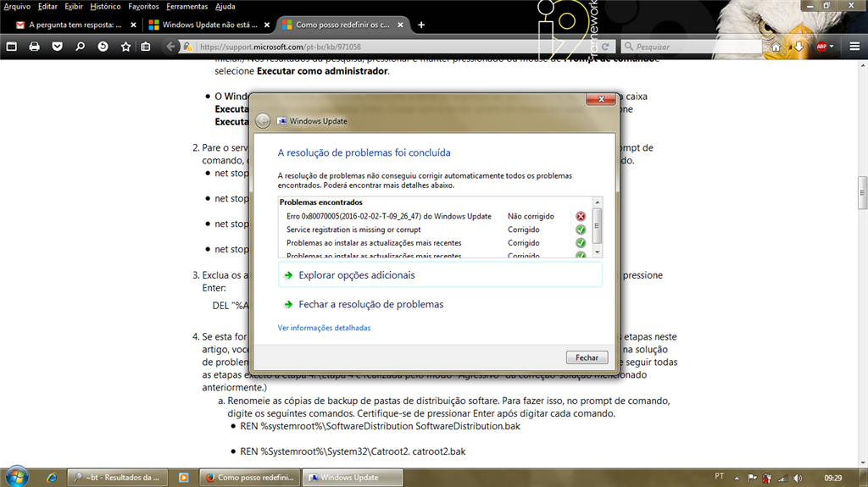Go to home page icon

pyautogui.click(x=776, y=47)
